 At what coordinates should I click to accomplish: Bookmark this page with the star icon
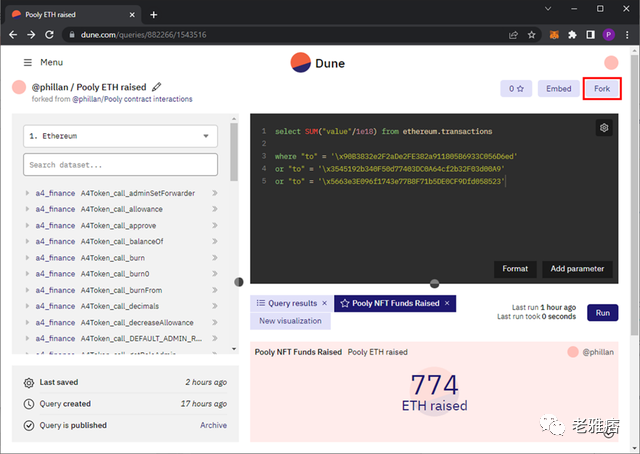531,35
